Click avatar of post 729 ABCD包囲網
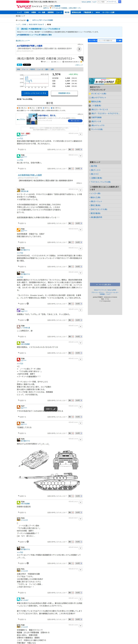 pos(18,343)
